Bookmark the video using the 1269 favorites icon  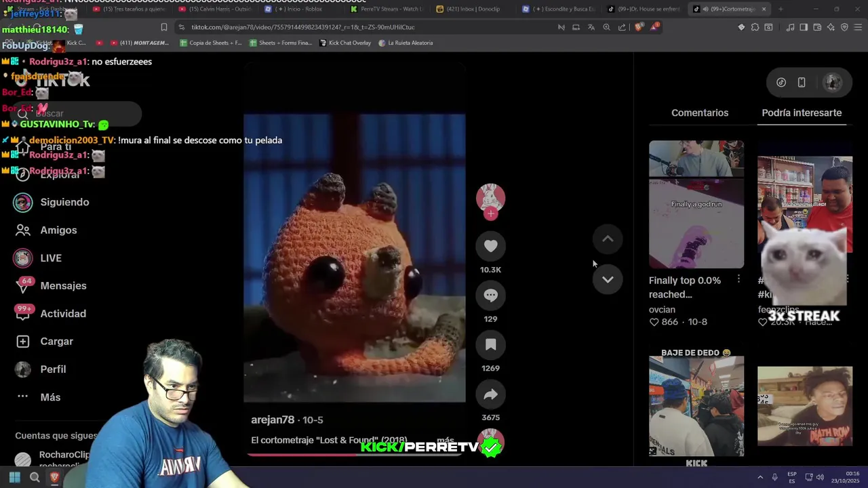coord(490,345)
